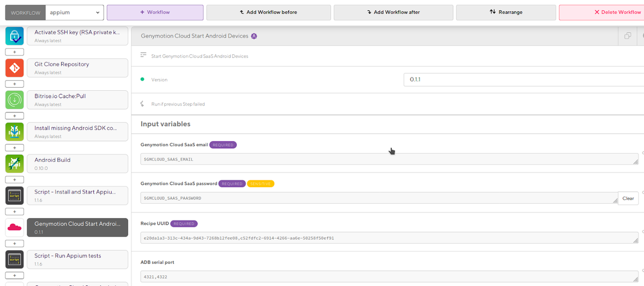Add step after Script Install Appium

coord(14,212)
